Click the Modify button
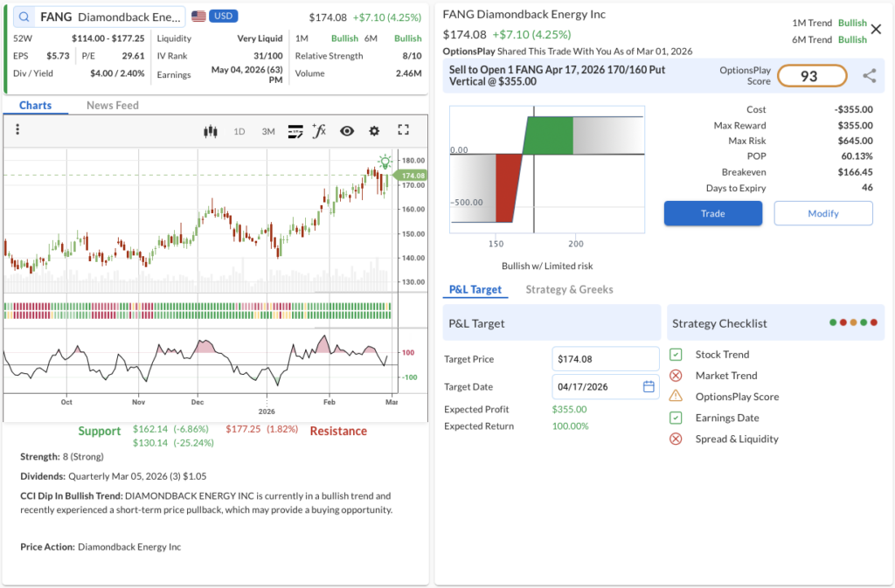This screenshot has width=895, height=588. point(822,213)
